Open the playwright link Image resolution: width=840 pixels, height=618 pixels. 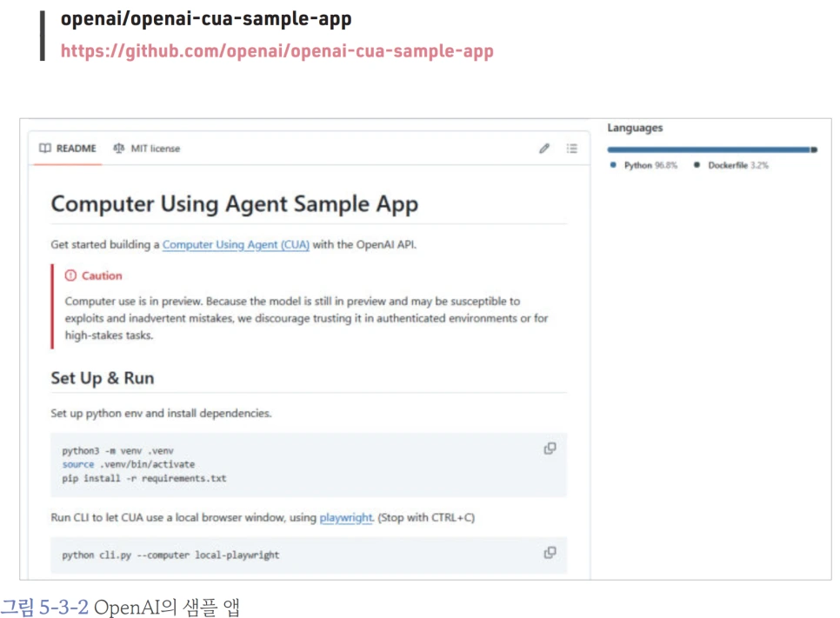coord(346,518)
